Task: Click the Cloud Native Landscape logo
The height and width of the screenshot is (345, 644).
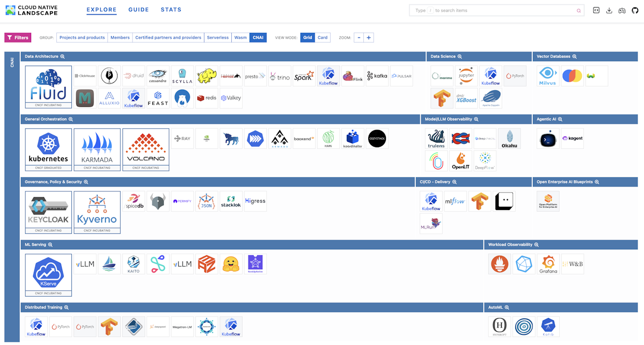Action: pyautogui.click(x=31, y=10)
